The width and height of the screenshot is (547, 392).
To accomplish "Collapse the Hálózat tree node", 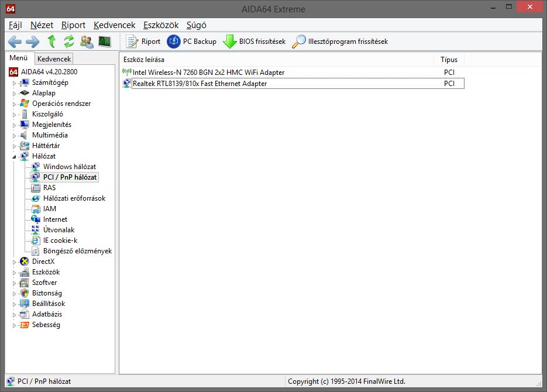I will pyautogui.click(x=14, y=157).
